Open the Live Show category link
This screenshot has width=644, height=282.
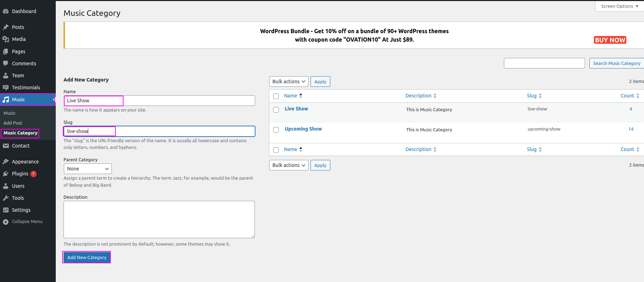(x=296, y=109)
